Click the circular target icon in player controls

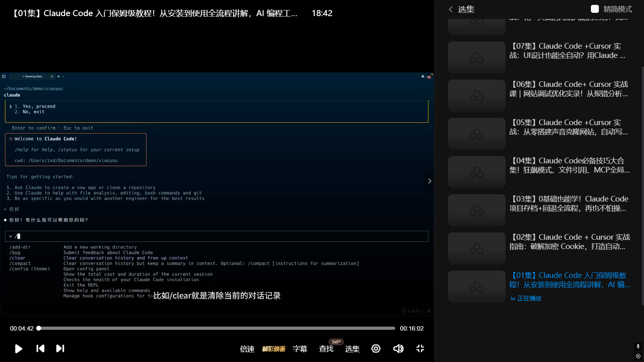click(376, 348)
